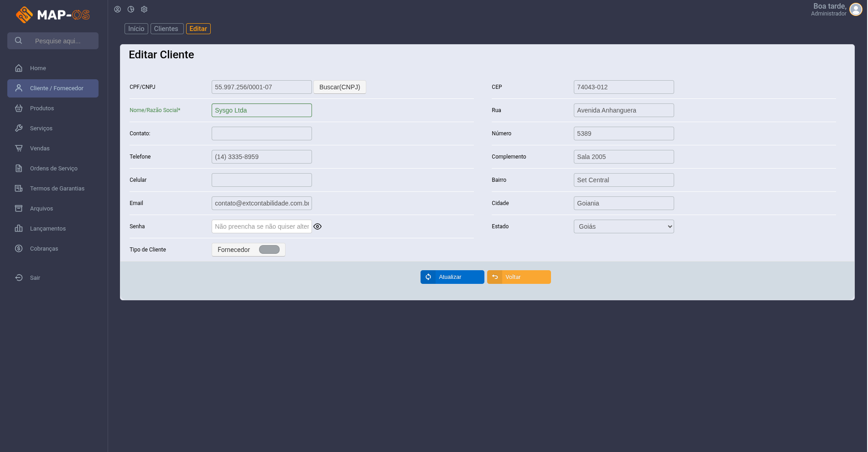Image resolution: width=868 pixels, height=452 pixels.
Task: Click the Vendas cart icon
Action: (x=19, y=149)
